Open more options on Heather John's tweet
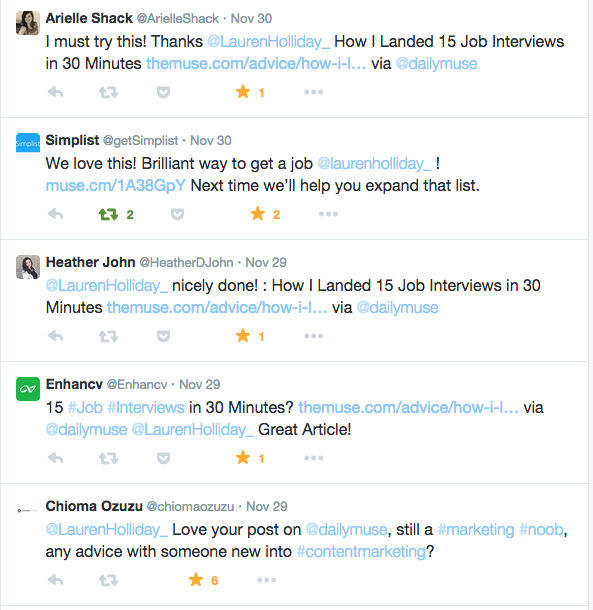 point(314,336)
